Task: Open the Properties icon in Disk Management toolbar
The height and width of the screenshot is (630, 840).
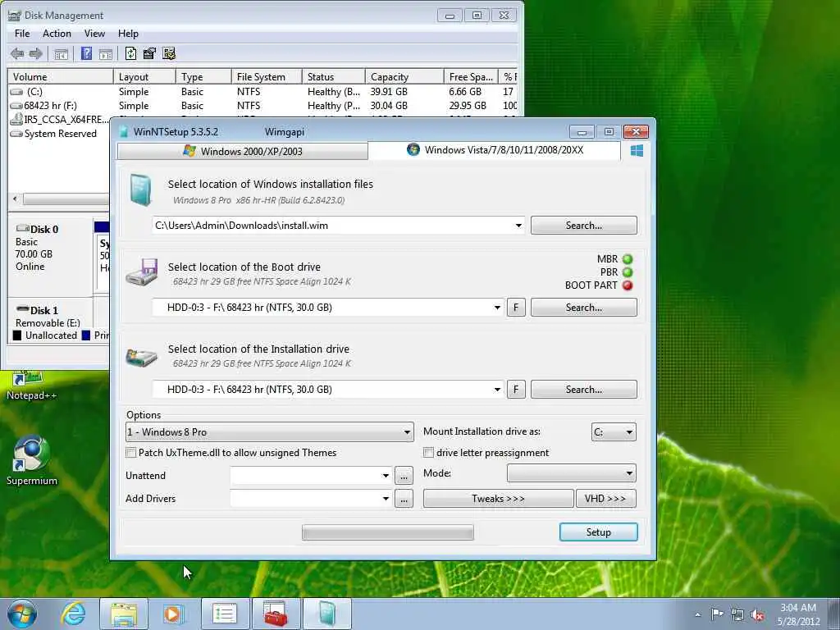Action: pos(149,53)
